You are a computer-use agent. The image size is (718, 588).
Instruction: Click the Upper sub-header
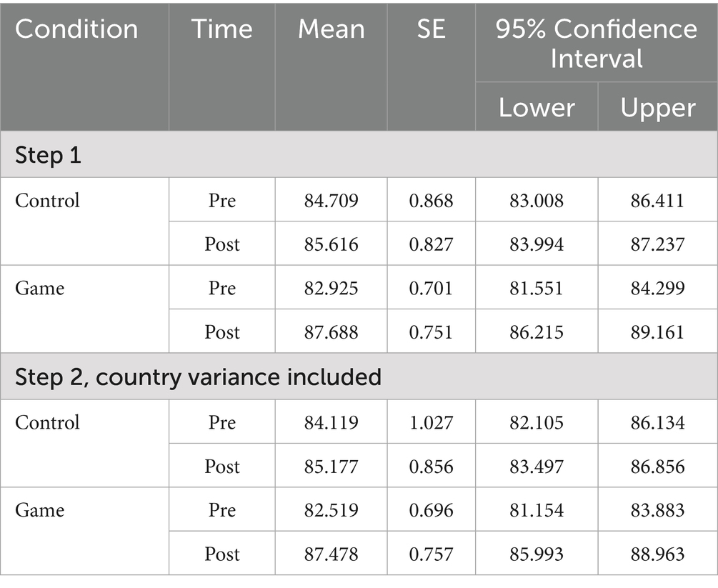point(657,108)
